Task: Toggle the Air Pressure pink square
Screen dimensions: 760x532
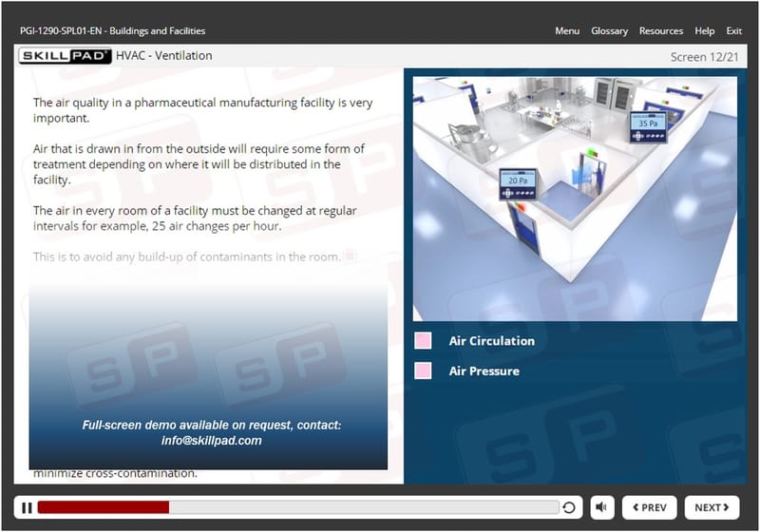Action: coord(424,370)
